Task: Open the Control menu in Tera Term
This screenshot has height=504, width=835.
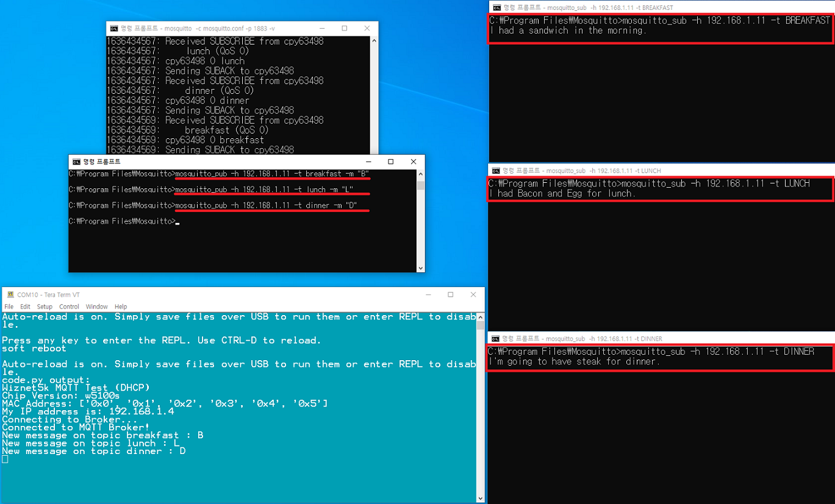Action: [x=69, y=307]
